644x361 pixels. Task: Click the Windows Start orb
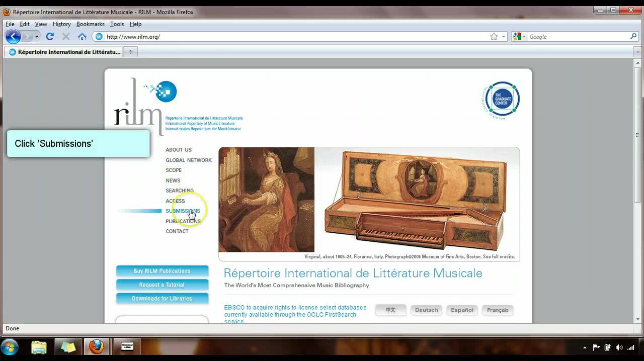pyautogui.click(x=10, y=347)
